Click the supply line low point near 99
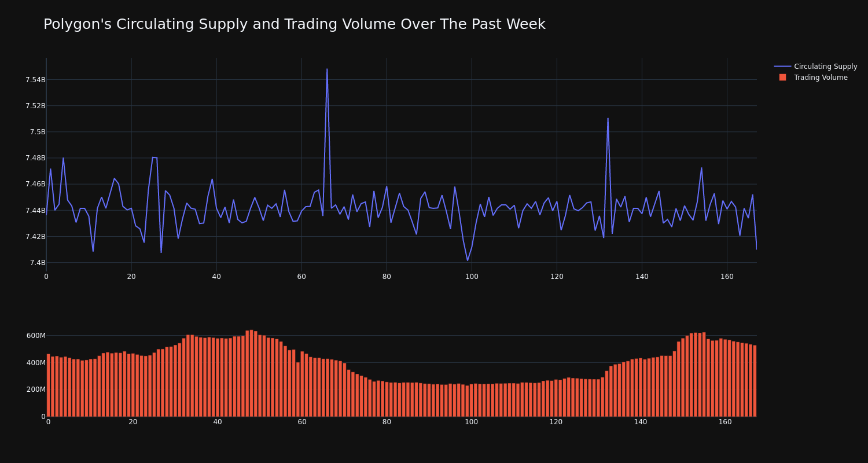The image size is (868, 463). tap(468, 260)
